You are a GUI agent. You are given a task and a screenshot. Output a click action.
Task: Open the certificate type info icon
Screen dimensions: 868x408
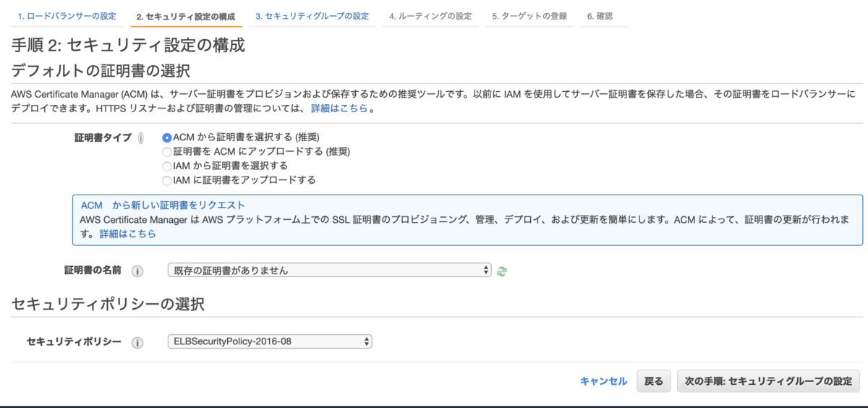pyautogui.click(x=140, y=138)
